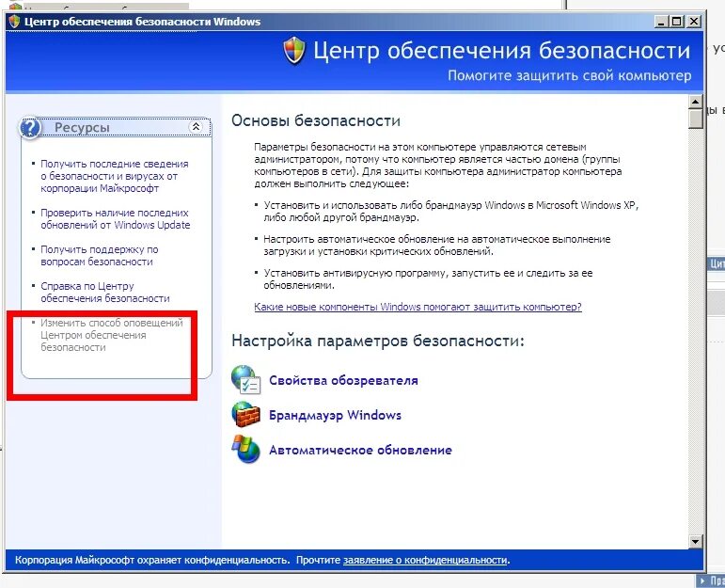Click the scrollbar up arrow
The width and height of the screenshot is (725, 588).
pyautogui.click(x=696, y=102)
